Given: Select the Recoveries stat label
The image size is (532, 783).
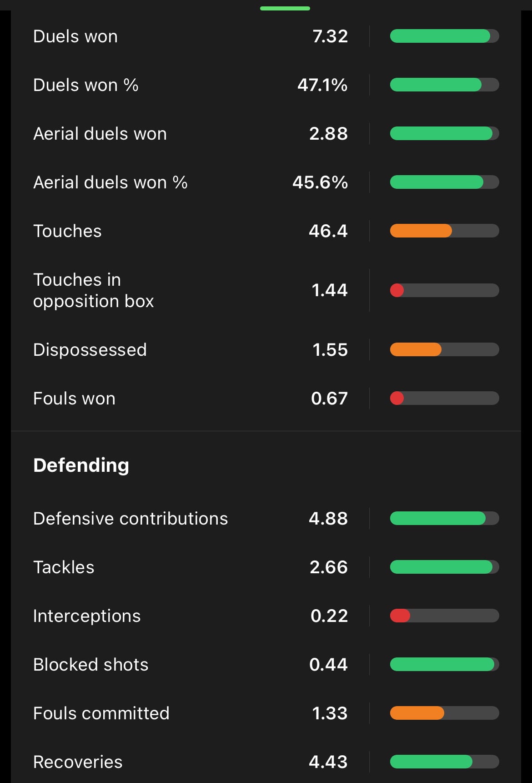Looking at the screenshot, I should 78,762.
